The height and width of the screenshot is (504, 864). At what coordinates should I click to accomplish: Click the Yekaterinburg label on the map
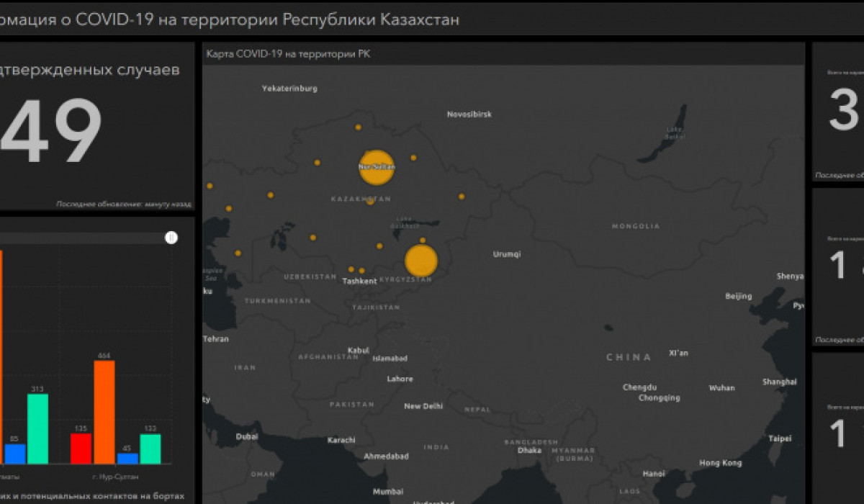pos(289,89)
